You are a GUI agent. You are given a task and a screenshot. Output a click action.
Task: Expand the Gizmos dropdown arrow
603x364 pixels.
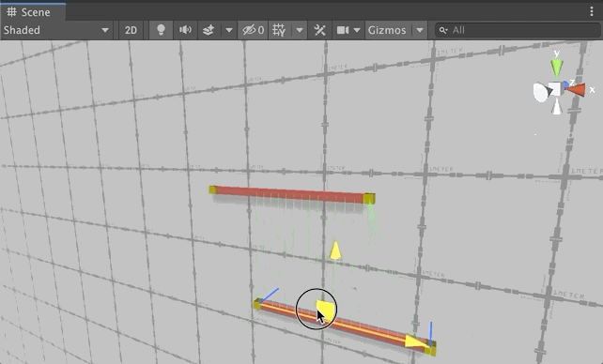[x=420, y=30]
